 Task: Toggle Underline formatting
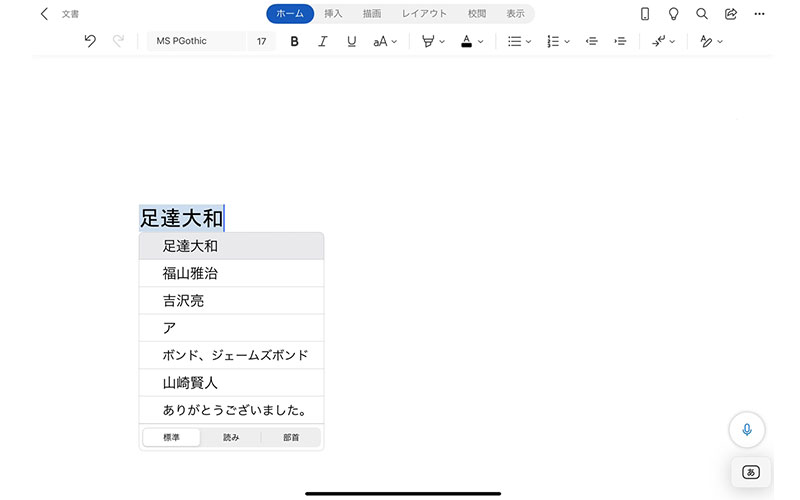coord(351,41)
